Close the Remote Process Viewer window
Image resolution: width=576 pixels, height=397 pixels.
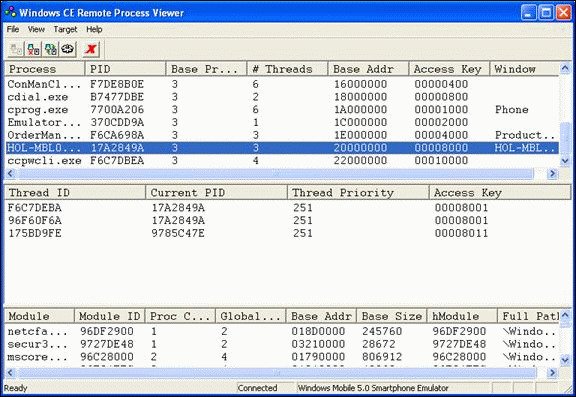pyautogui.click(x=563, y=13)
